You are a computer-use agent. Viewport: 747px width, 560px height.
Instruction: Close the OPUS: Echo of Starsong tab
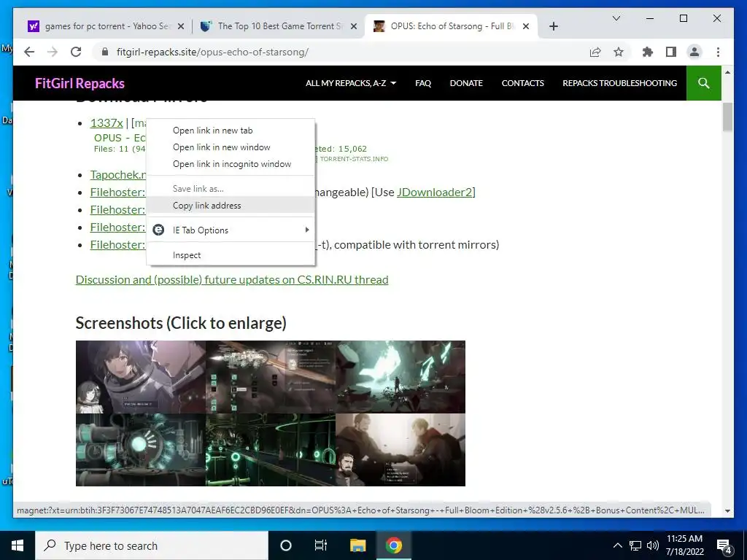[525, 26]
